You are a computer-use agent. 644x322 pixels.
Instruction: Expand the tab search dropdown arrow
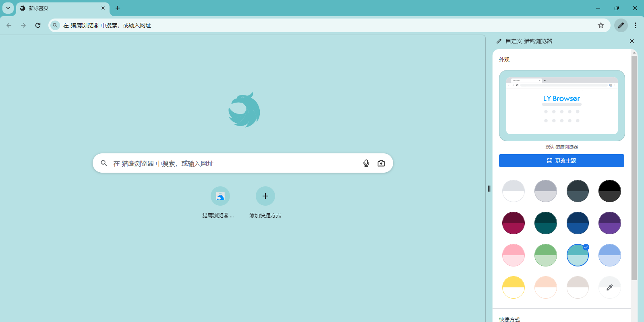point(8,8)
